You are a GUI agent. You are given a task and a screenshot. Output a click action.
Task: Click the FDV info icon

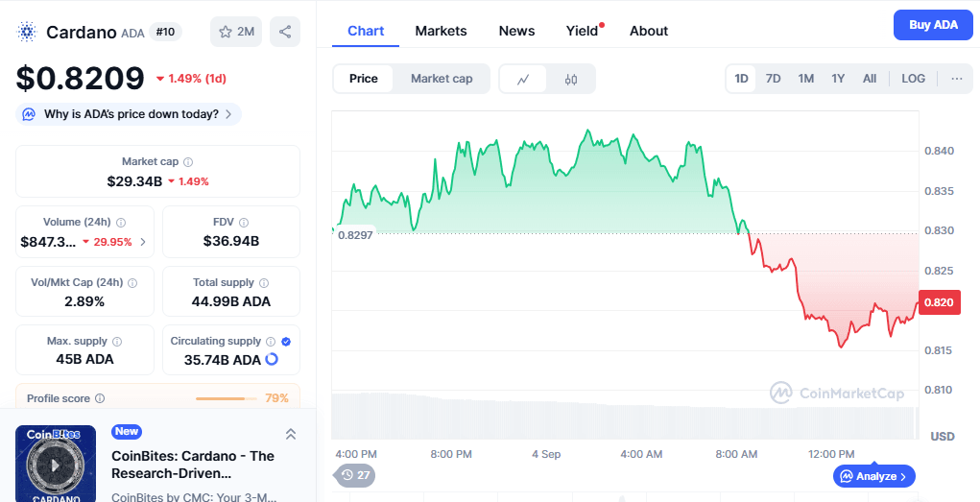click(244, 223)
